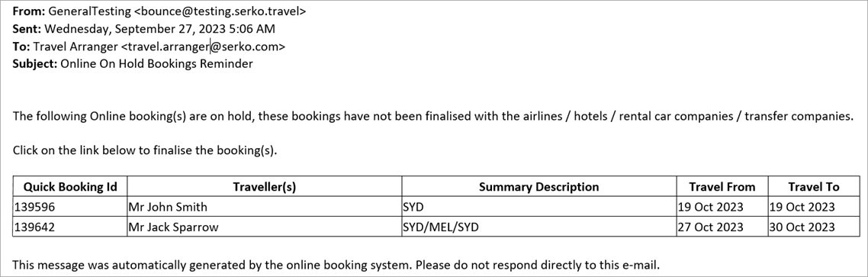Click Mr Jack Sparrow traveller cell
Viewport: 868px width, 277px height.
pos(265,227)
